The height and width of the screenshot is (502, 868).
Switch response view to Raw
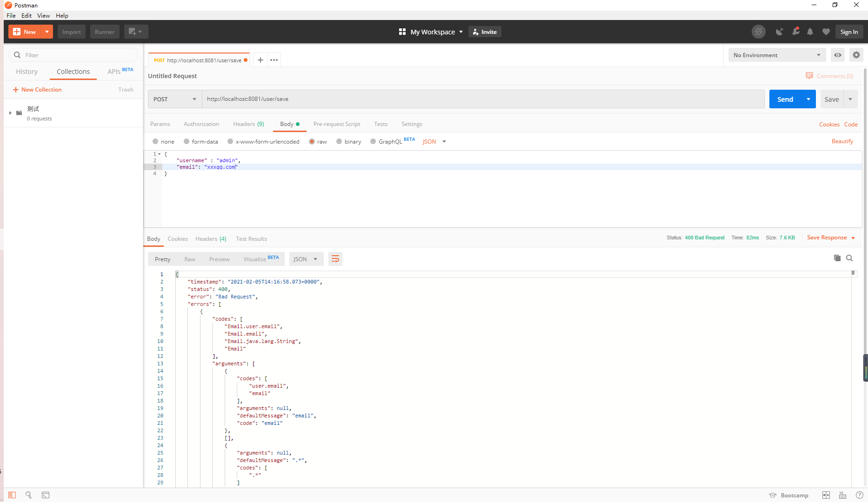tap(190, 259)
